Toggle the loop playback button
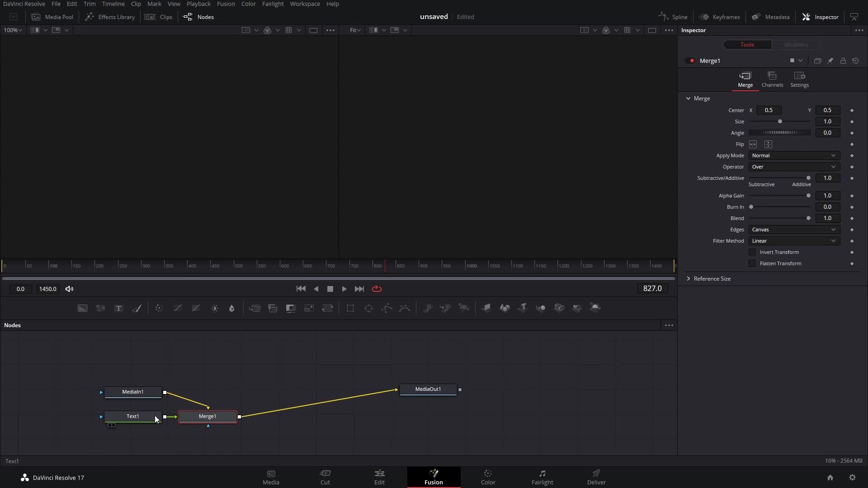The height and width of the screenshot is (488, 868). tap(377, 289)
